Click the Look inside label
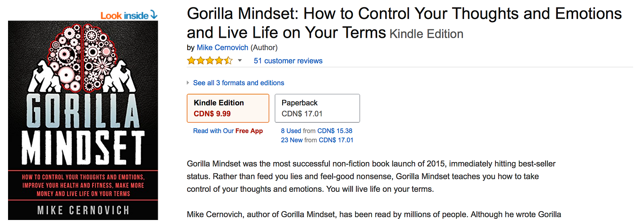The image size is (644, 224). coord(124,16)
